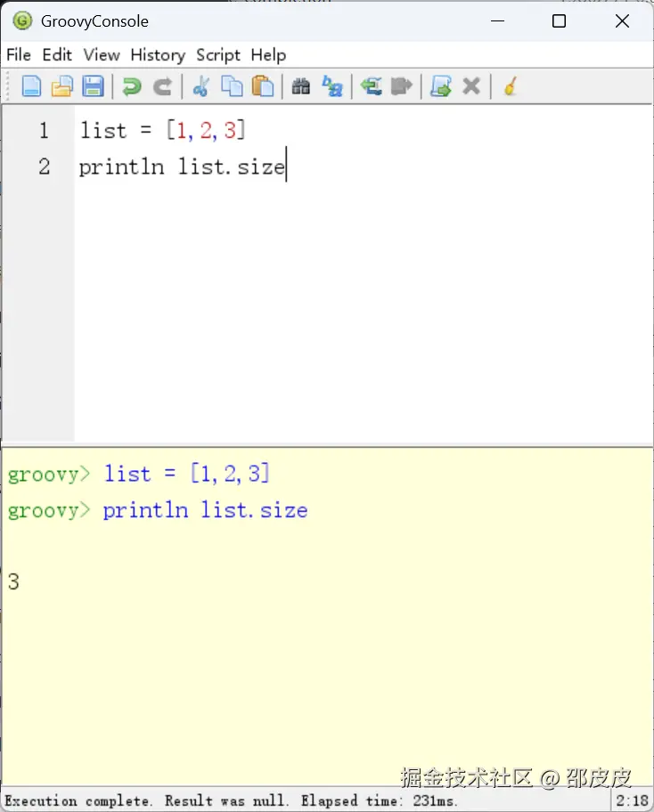Maximize the GroovyConsole window

(x=559, y=21)
